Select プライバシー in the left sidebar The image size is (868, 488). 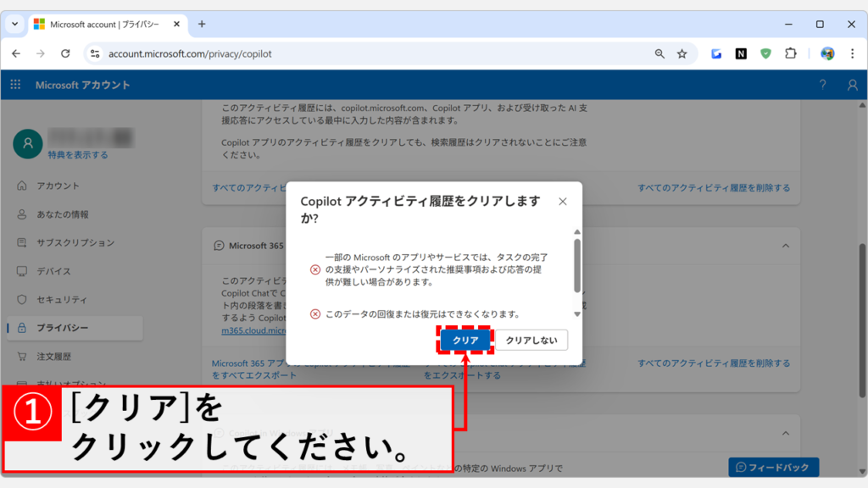(x=62, y=328)
